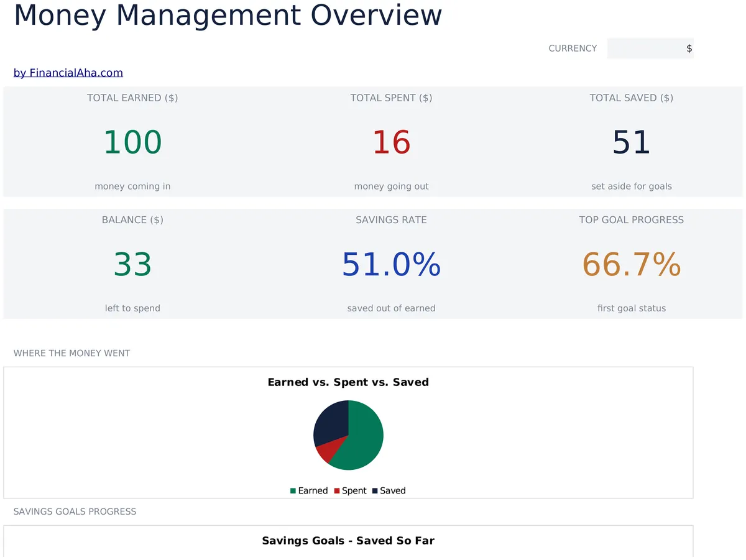Select the BALANCE ($) heading
The width and height of the screenshot is (746, 560).
point(132,219)
